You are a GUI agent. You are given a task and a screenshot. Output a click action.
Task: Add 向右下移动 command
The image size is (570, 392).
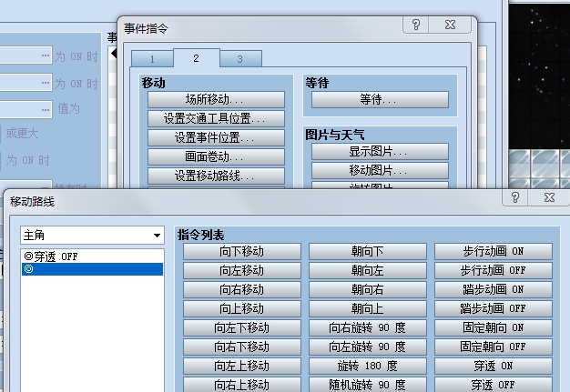coord(242,347)
